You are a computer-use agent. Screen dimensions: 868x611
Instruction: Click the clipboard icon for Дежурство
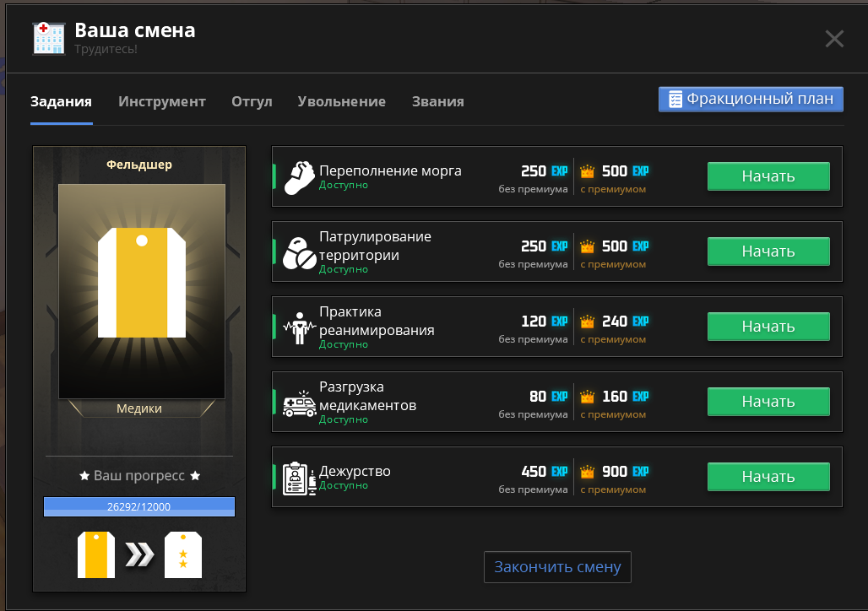[300, 479]
